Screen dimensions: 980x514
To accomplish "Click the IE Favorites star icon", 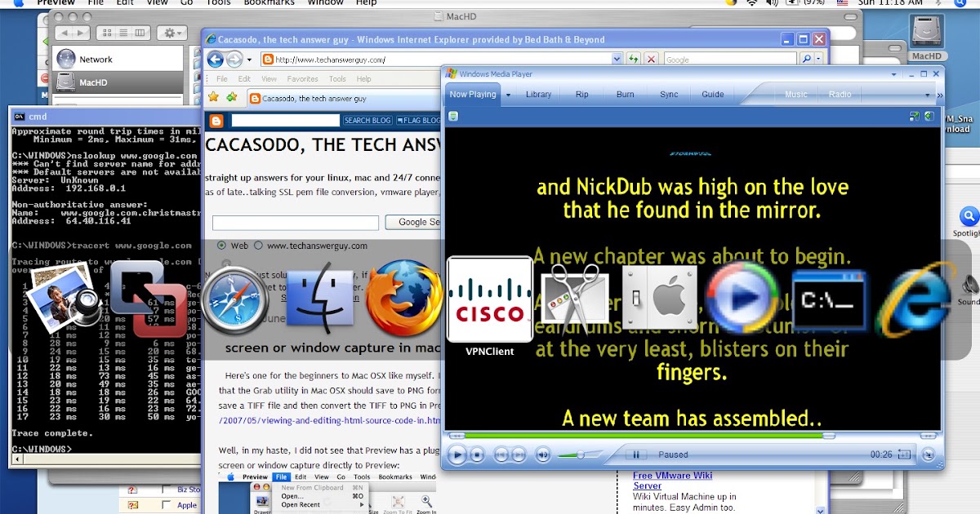I will click(213, 97).
